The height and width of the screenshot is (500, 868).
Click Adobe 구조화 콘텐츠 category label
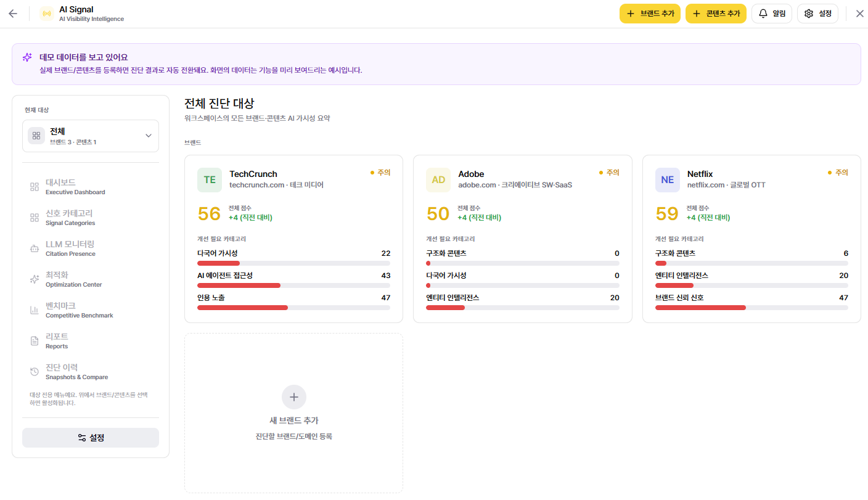coord(446,253)
